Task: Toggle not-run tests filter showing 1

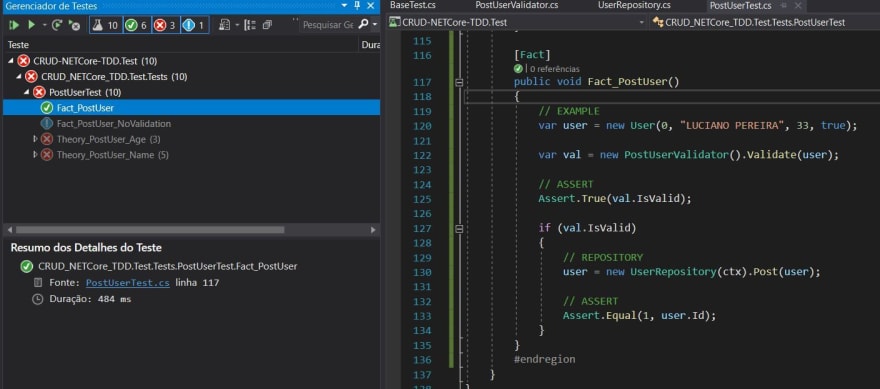Action: [195, 25]
